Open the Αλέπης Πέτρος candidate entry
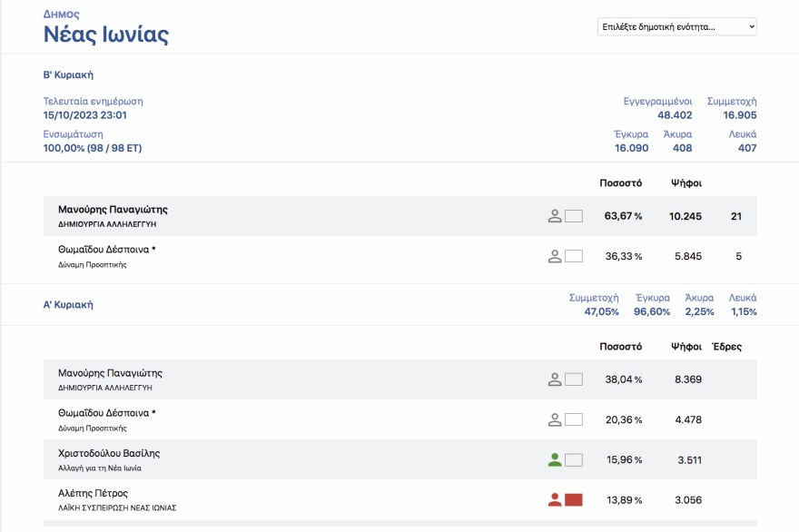 tap(93, 493)
